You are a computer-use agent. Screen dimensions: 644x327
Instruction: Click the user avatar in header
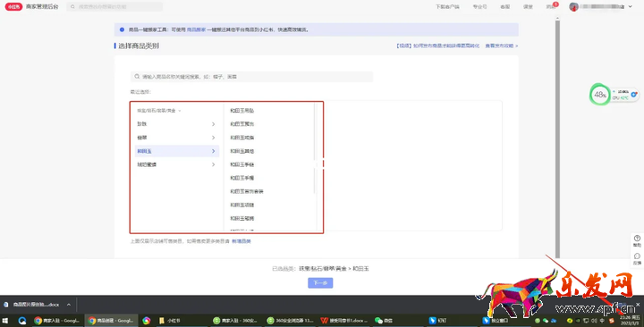tap(573, 6)
